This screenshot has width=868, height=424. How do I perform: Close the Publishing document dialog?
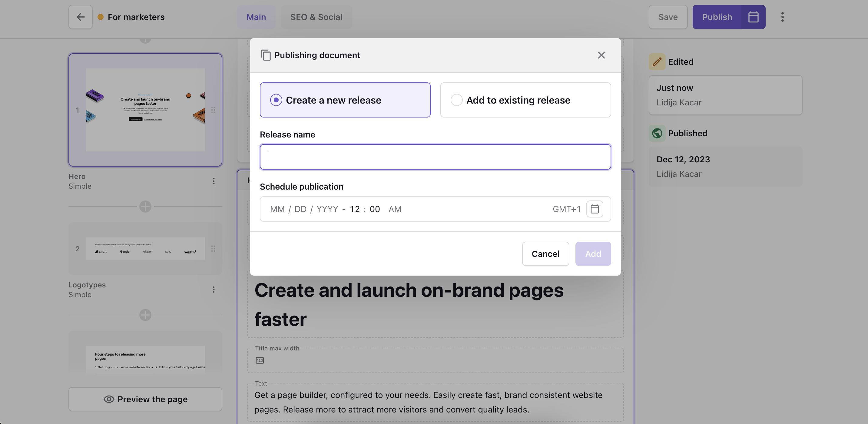601,55
